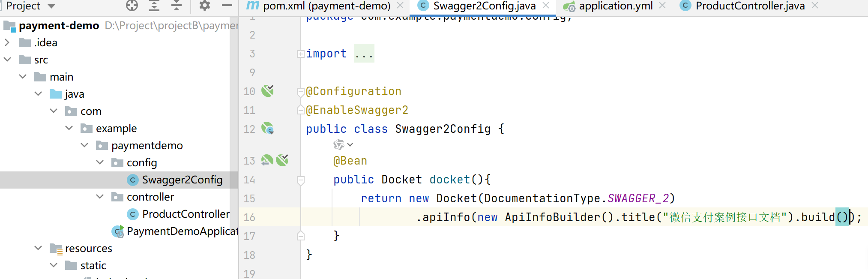Fold the docket() method at line 14
Screen dimensions: 868x279
point(301,180)
